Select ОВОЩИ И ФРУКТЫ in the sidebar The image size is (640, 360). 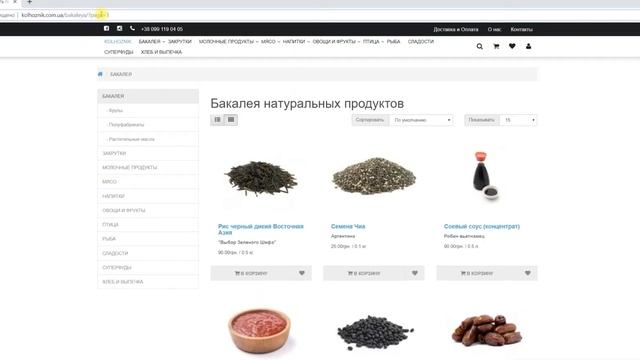148,211
